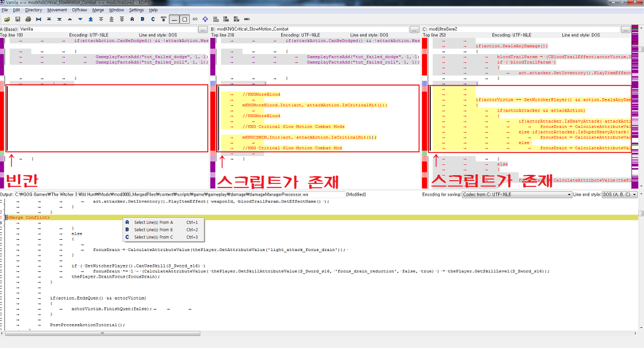
Task: Toggle the show white space square button
Action: pyautogui.click(x=186, y=19)
